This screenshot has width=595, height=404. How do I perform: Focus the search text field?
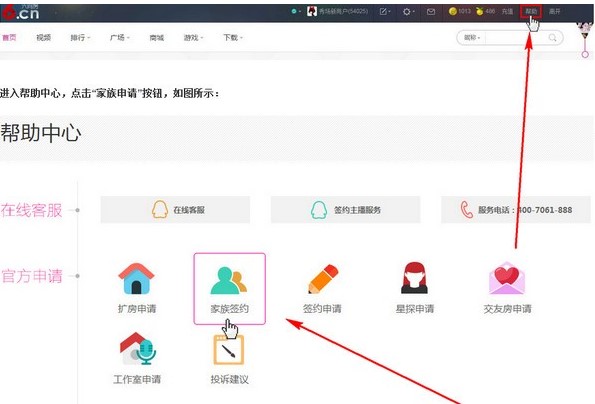tap(515, 38)
